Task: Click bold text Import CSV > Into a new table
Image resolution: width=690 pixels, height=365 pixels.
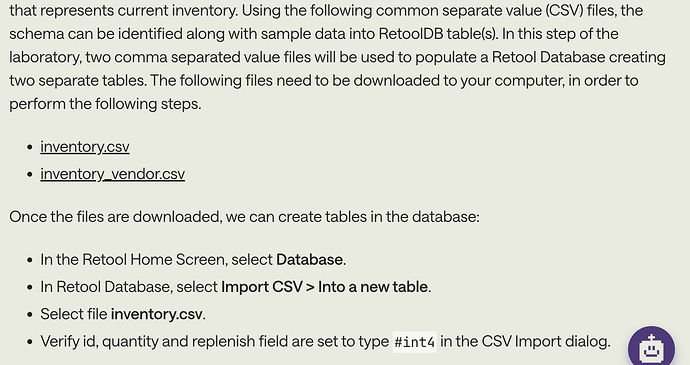Action: click(x=324, y=287)
